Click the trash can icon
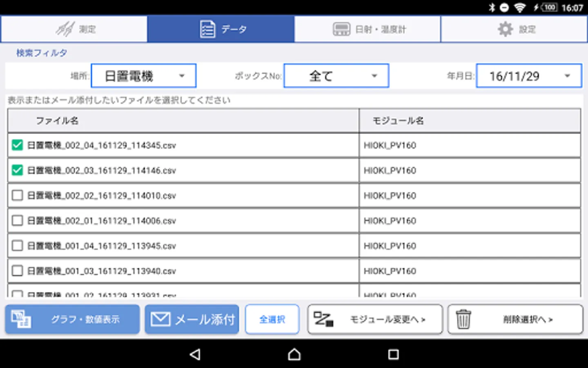588x368 pixels. 463,319
